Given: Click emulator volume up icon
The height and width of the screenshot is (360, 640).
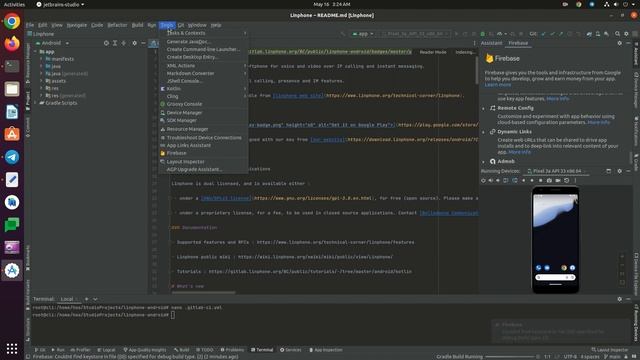Looking at the screenshot, I should click(491, 180).
